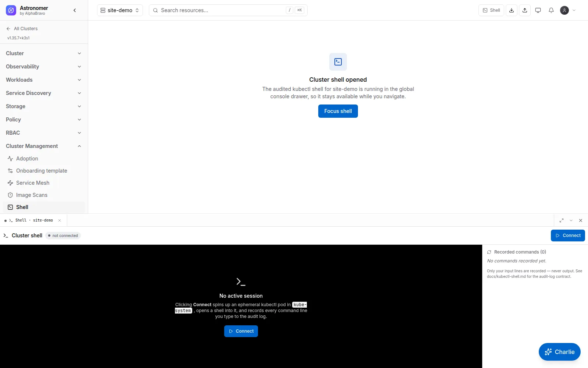Click Connect in the terminal area
The image size is (588, 368).
pos(241,331)
